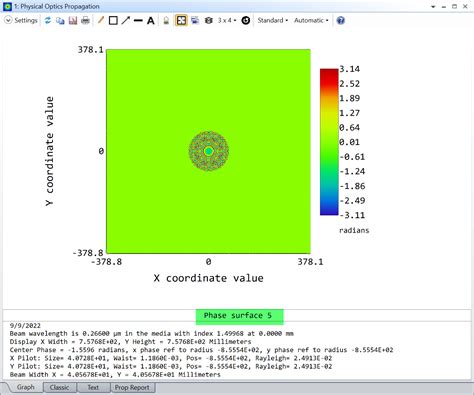Switch to the Classic tab
Image resolution: width=474 pixels, height=395 pixels.
(x=59, y=388)
